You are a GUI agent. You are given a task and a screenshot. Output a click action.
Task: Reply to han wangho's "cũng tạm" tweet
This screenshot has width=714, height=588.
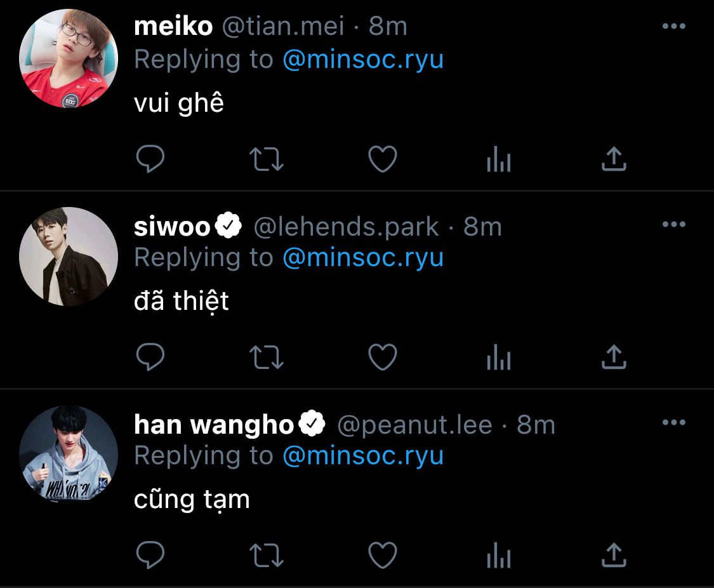[150, 555]
